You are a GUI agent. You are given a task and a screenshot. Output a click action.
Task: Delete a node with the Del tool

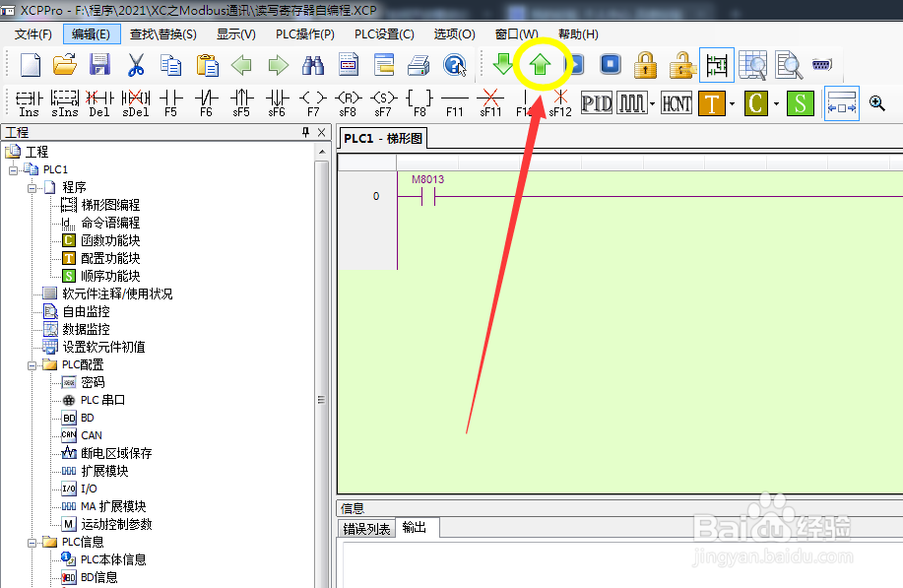[x=99, y=103]
